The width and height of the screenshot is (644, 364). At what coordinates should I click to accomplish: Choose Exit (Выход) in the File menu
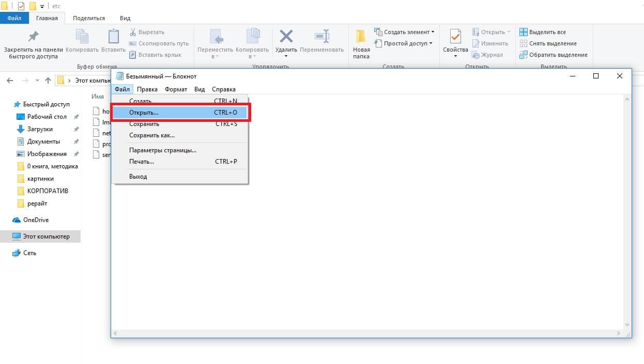pyautogui.click(x=180, y=177)
